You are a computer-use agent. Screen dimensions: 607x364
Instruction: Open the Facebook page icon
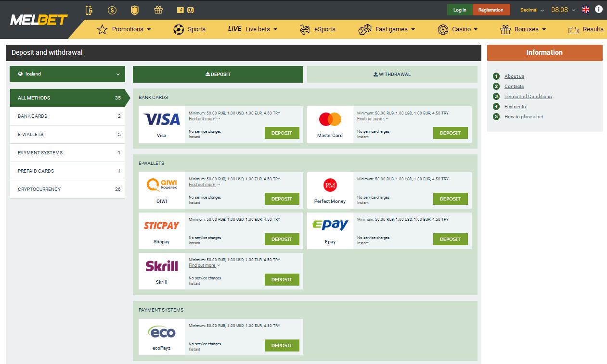pos(181,10)
